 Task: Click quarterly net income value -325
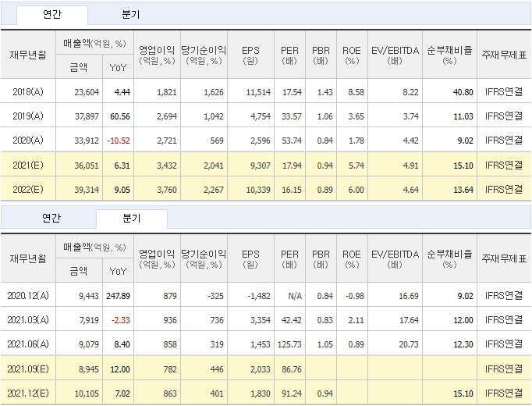tap(216, 296)
